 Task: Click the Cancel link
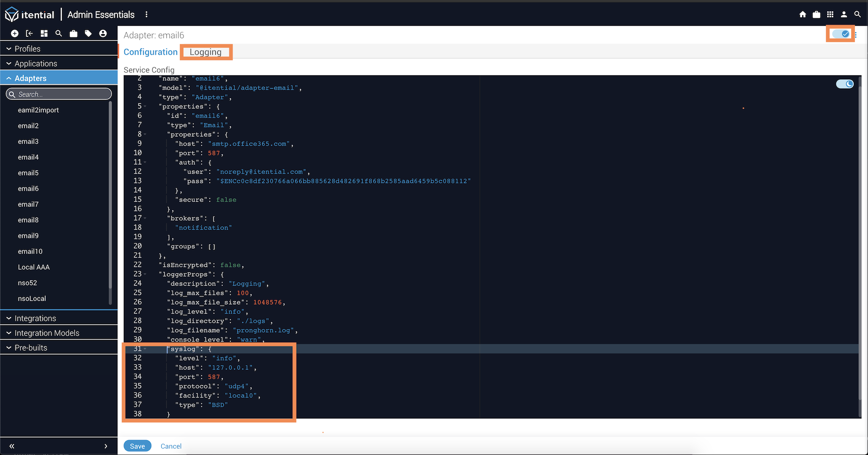pyautogui.click(x=171, y=446)
